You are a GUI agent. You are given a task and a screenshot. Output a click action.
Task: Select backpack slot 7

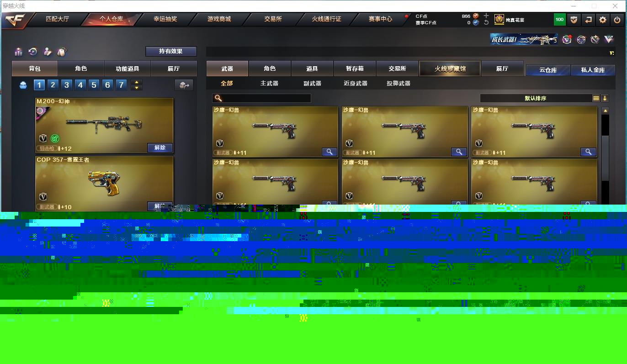(x=121, y=85)
